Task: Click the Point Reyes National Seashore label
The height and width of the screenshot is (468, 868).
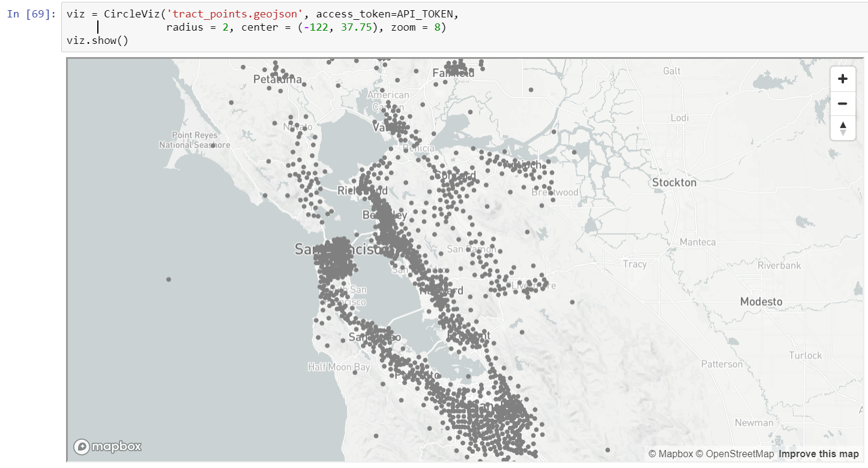Action: point(194,140)
